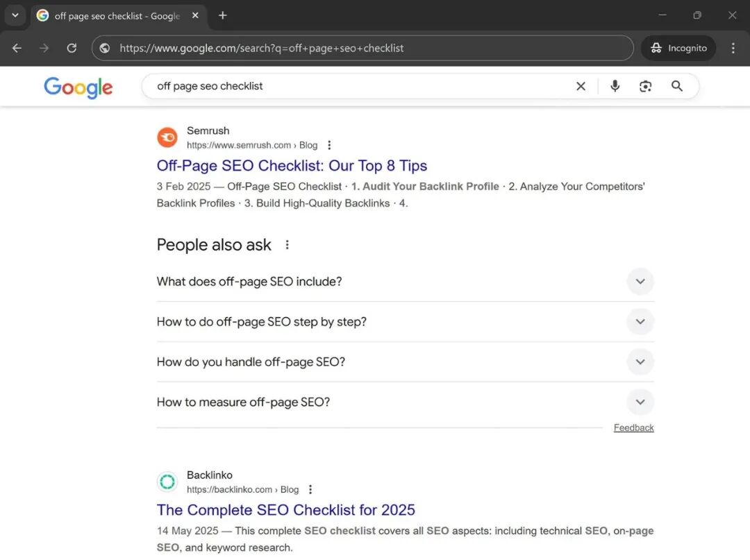Click the 'Semrush' site name
This screenshot has width=750, height=560.
pos(208,131)
